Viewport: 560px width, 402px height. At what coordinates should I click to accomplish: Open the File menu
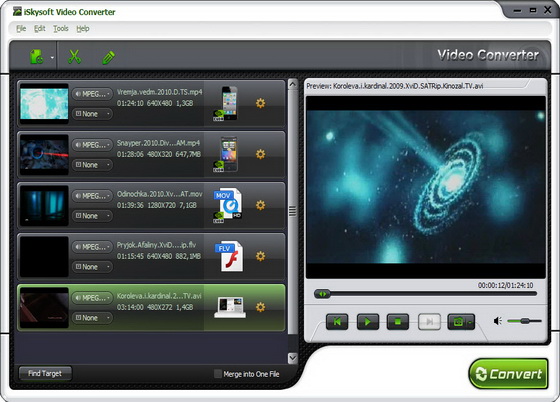(21, 29)
